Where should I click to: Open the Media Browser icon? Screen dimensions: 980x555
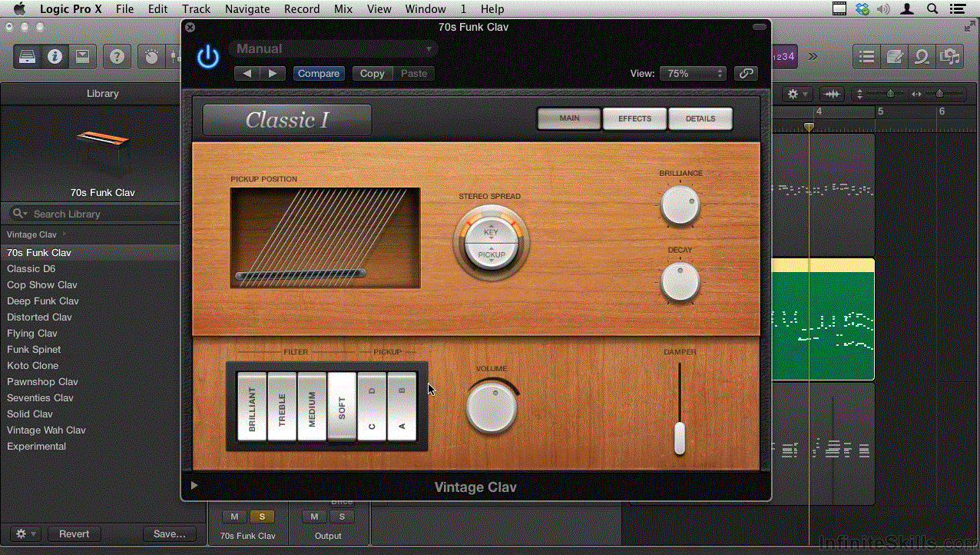[950, 56]
